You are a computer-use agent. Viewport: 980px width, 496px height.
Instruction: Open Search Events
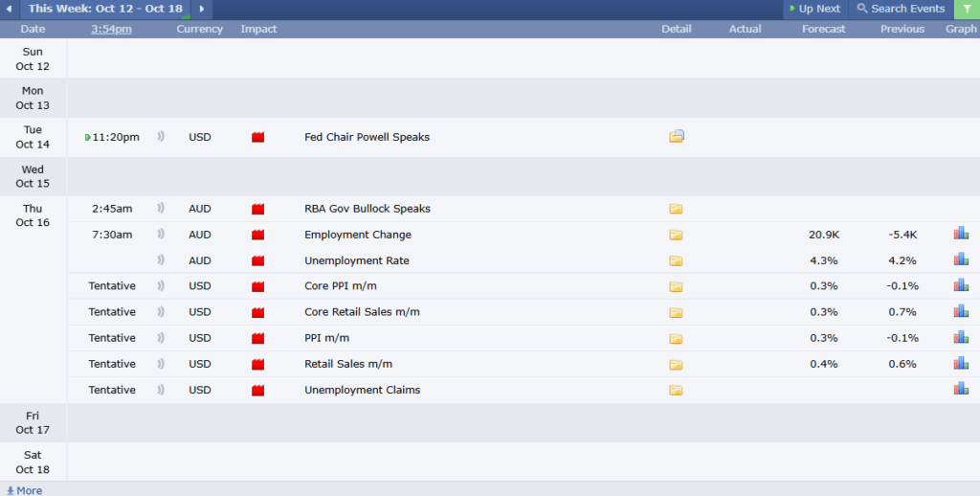(x=901, y=9)
